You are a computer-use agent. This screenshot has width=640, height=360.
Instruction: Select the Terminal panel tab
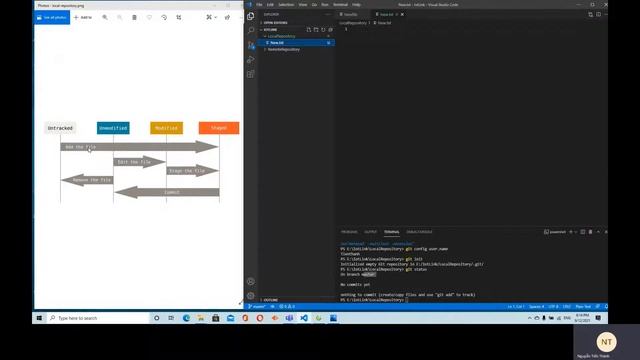click(x=391, y=232)
